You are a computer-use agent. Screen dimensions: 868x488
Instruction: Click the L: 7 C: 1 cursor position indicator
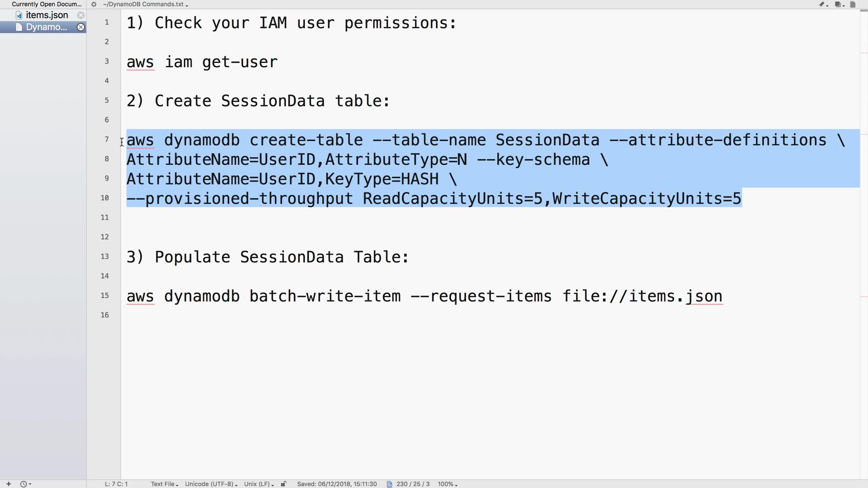pyautogui.click(x=116, y=484)
